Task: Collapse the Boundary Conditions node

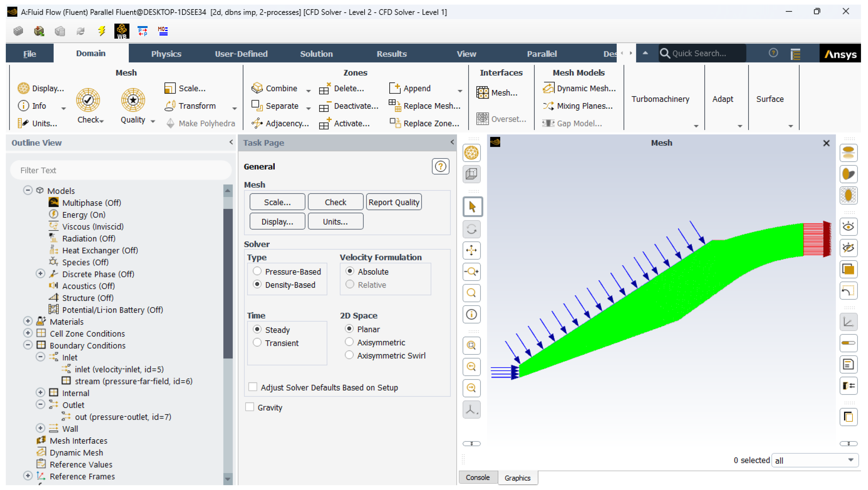Action: [28, 345]
